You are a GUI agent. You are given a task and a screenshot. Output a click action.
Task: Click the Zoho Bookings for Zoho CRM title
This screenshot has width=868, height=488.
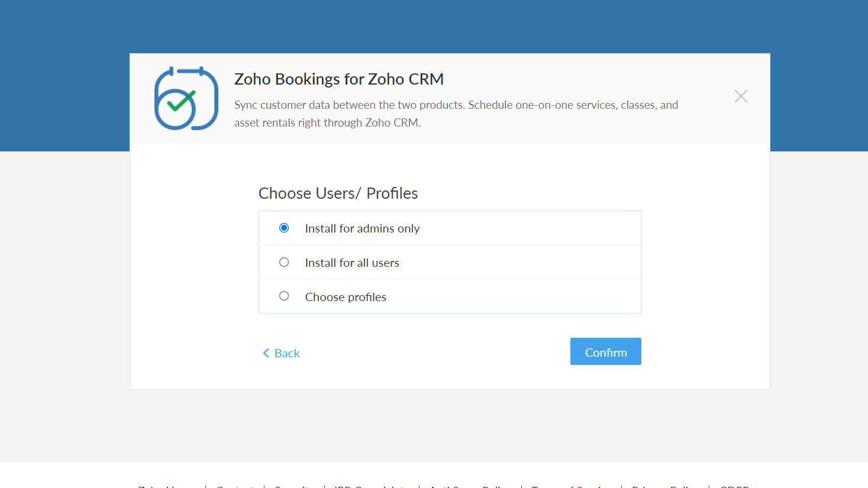[338, 79]
